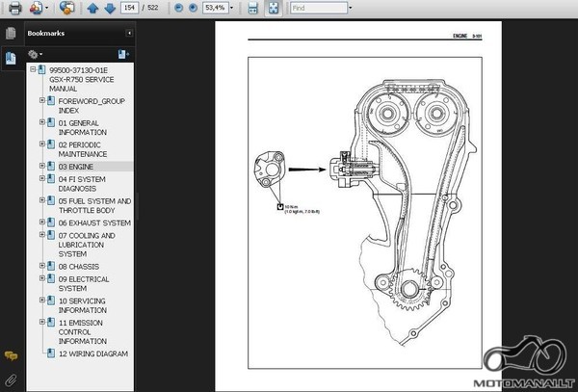Open the GSX-R750 SERVICE MANUAL bookmark
578x392 pixels.
pyautogui.click(x=82, y=80)
